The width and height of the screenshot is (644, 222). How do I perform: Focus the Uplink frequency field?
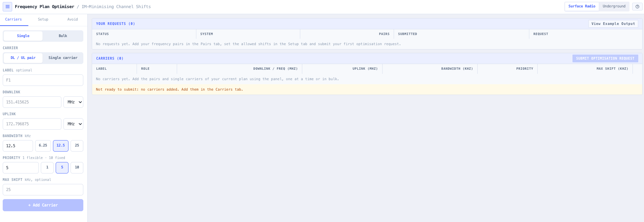(x=32, y=124)
